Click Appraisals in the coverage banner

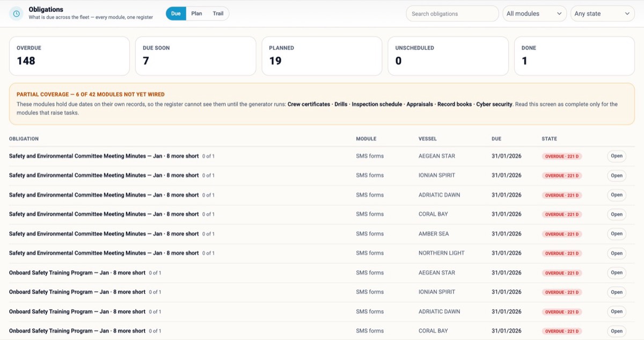click(x=420, y=104)
